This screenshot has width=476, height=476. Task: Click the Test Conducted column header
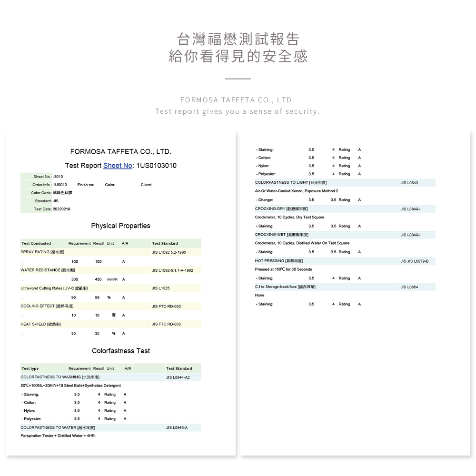36,243
